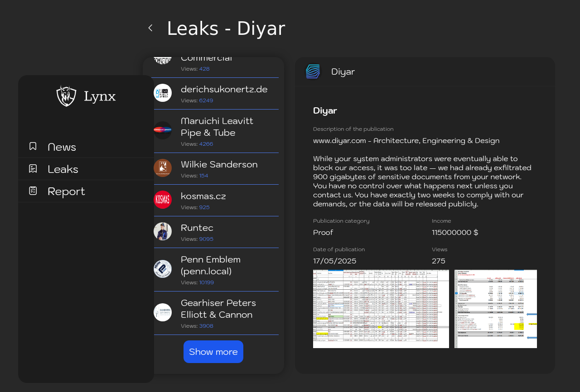Click the derichsukonertz.de logo avatar
The height and width of the screenshot is (392, 580).
(163, 93)
